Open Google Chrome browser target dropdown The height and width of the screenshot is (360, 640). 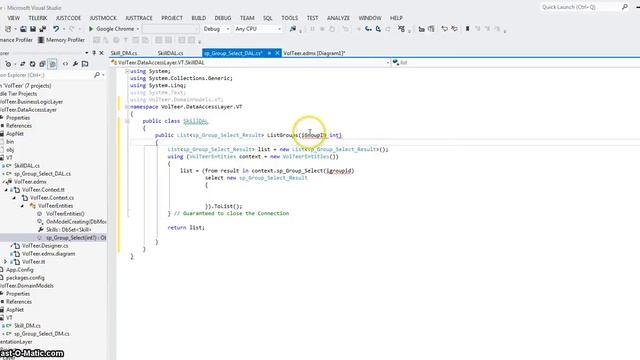138,29
